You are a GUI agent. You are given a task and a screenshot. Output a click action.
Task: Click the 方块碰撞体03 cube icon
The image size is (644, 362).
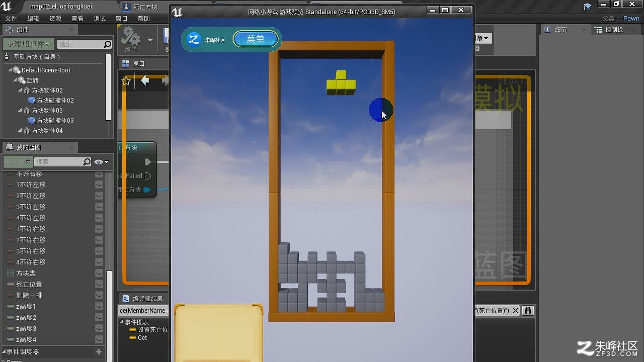[x=31, y=121]
